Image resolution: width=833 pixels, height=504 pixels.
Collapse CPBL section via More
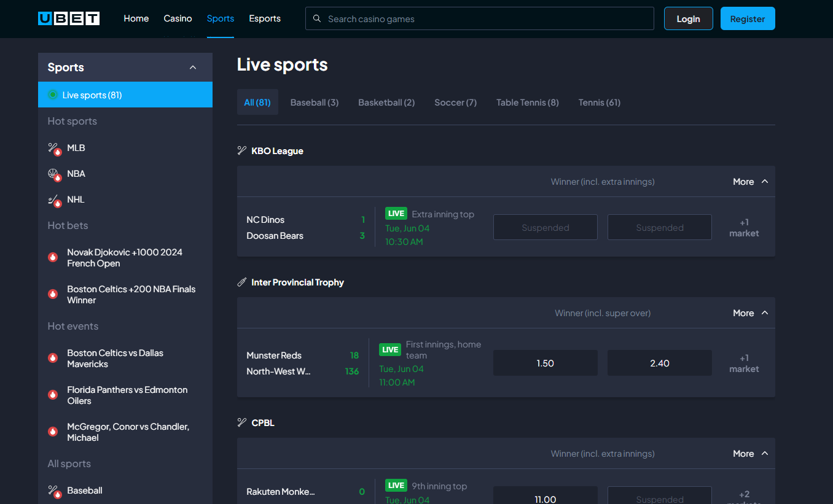pos(751,454)
